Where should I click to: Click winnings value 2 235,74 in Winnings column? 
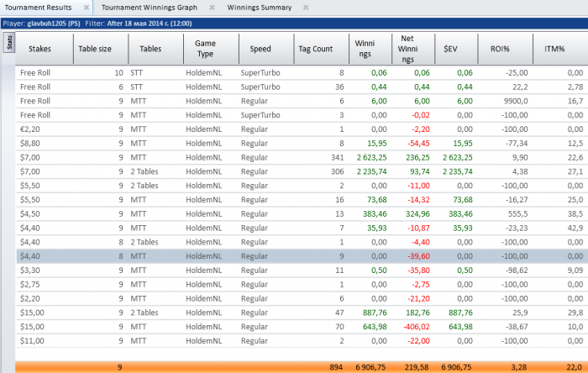371,171
